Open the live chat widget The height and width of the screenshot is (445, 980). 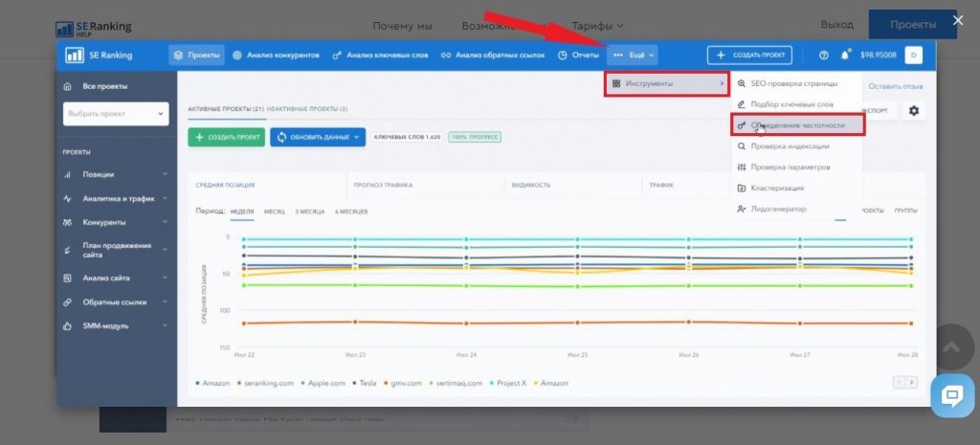tap(952, 397)
